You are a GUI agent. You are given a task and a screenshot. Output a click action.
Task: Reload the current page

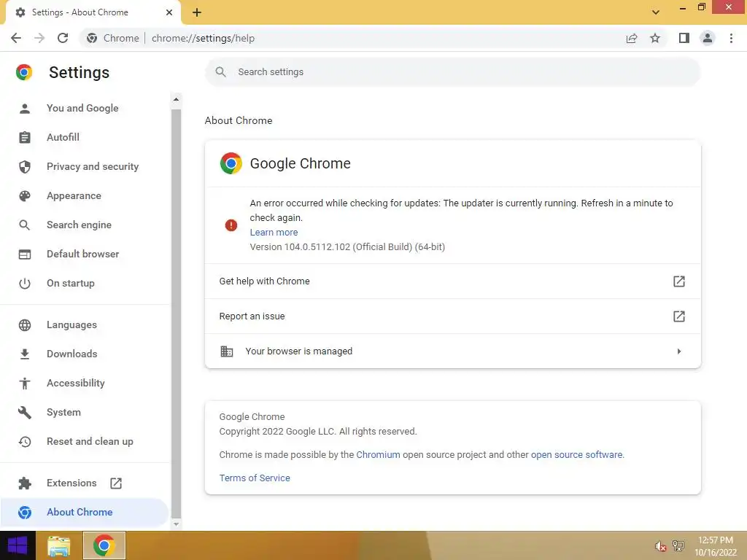coord(63,38)
